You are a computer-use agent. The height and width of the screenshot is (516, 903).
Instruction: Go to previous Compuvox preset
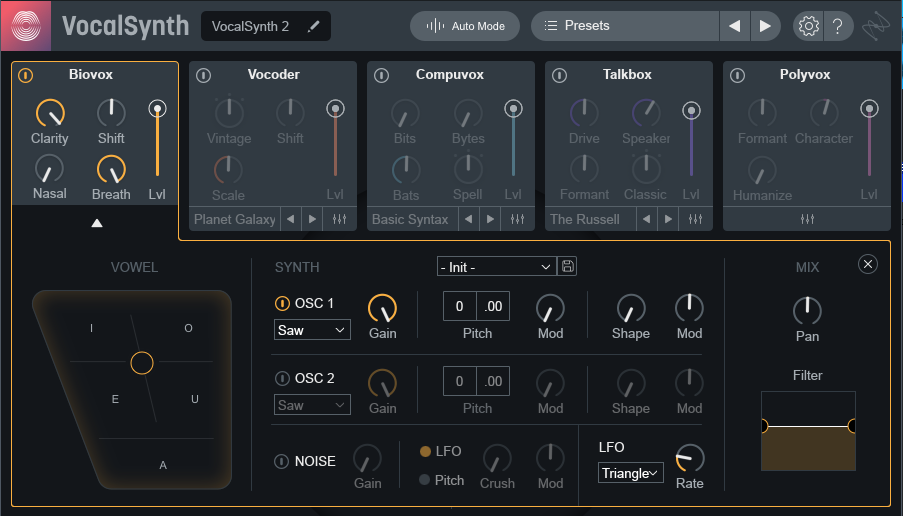[x=469, y=219]
